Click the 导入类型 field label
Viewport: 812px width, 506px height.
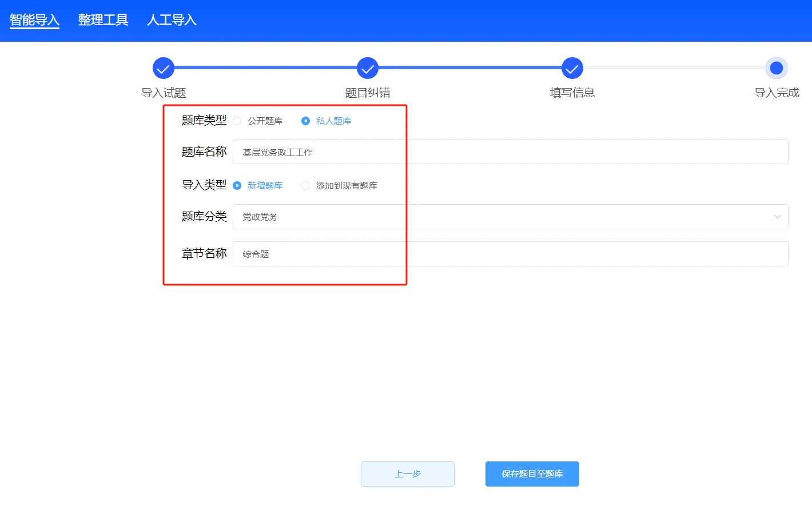pos(204,185)
